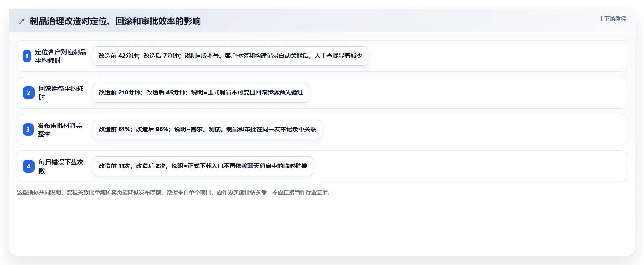Open the detail box with 改造前 11次
The height and width of the screenshot is (265, 644).
tap(203, 166)
